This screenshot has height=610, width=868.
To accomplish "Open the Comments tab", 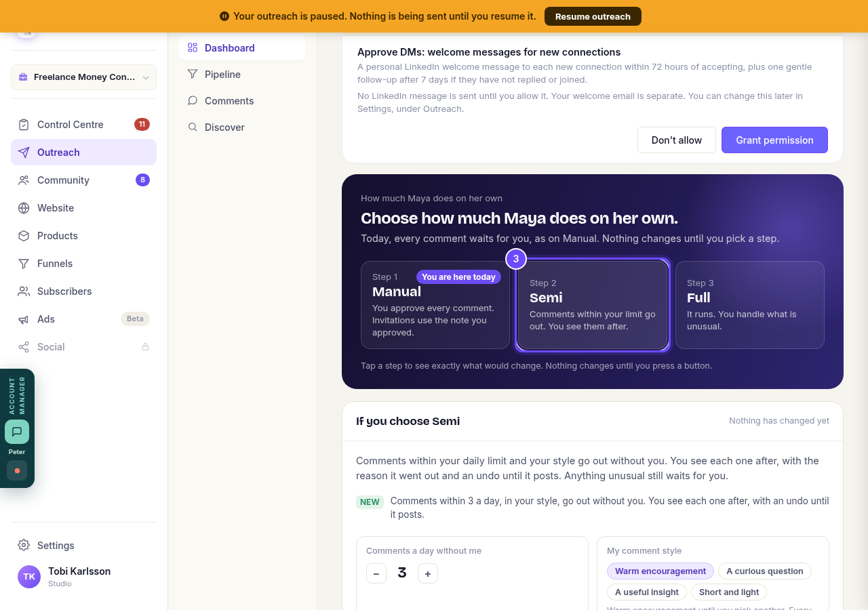I will pyautogui.click(x=242, y=101).
